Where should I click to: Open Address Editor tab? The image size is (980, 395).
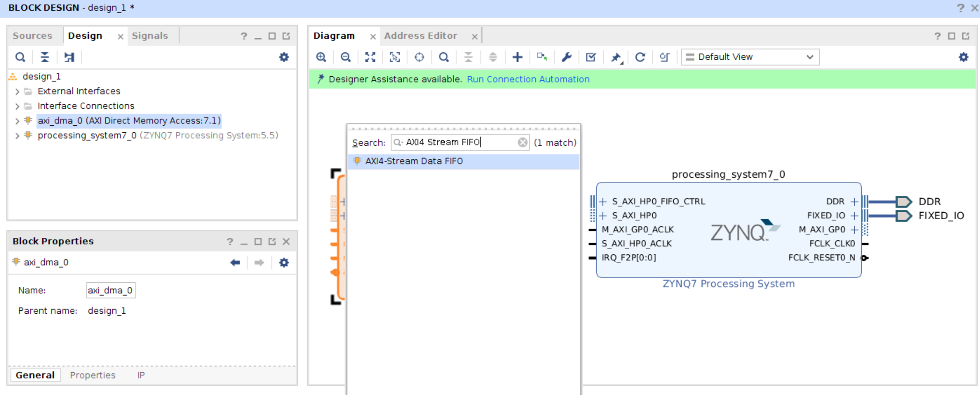coord(420,36)
